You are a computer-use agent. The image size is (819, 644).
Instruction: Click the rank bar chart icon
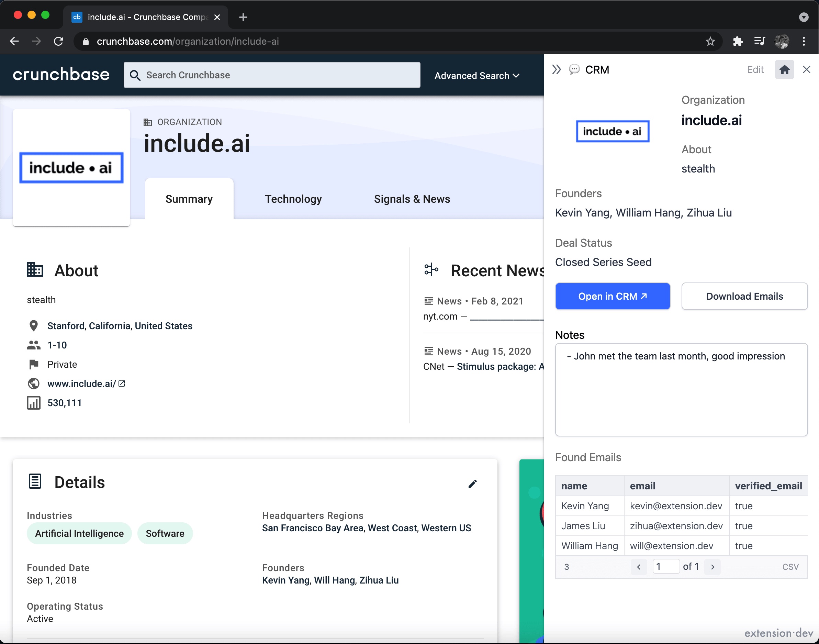coord(34,403)
